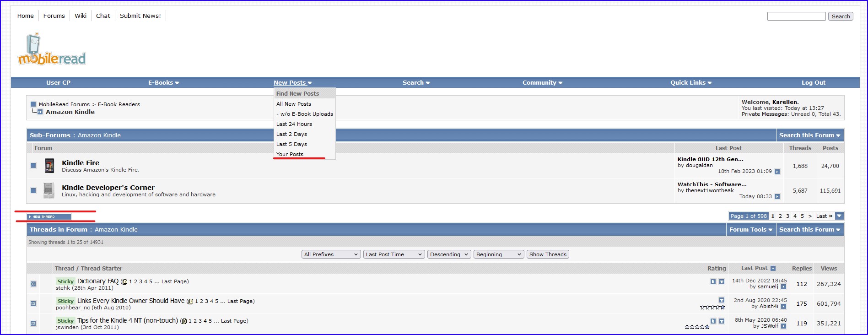Click the New Thread button
This screenshot has width=868, height=335.
(x=49, y=216)
